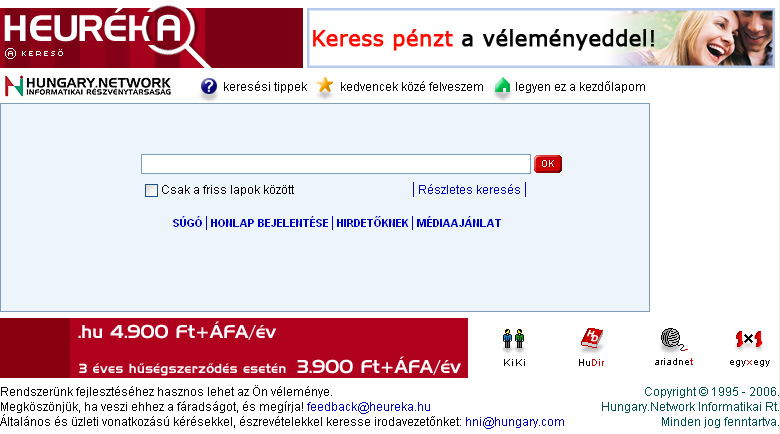Click 'Hungary.Network Informatikai Rt.' footer text

pos(690,407)
